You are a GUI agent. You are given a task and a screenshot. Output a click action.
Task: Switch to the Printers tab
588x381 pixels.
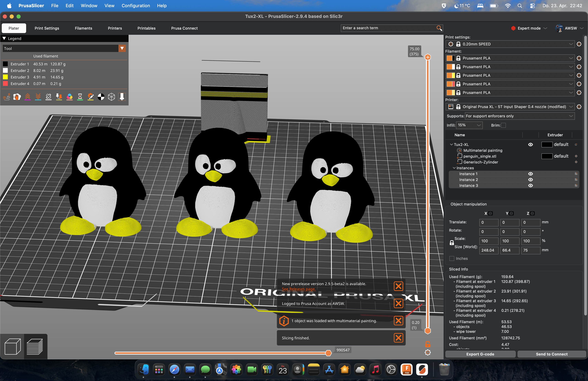coord(115,28)
